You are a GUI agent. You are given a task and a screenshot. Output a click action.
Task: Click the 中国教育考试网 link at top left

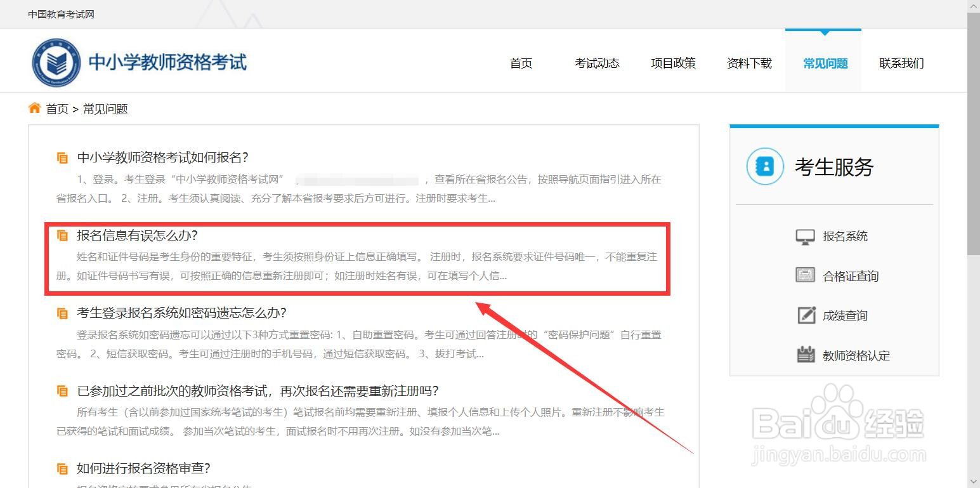[60, 13]
